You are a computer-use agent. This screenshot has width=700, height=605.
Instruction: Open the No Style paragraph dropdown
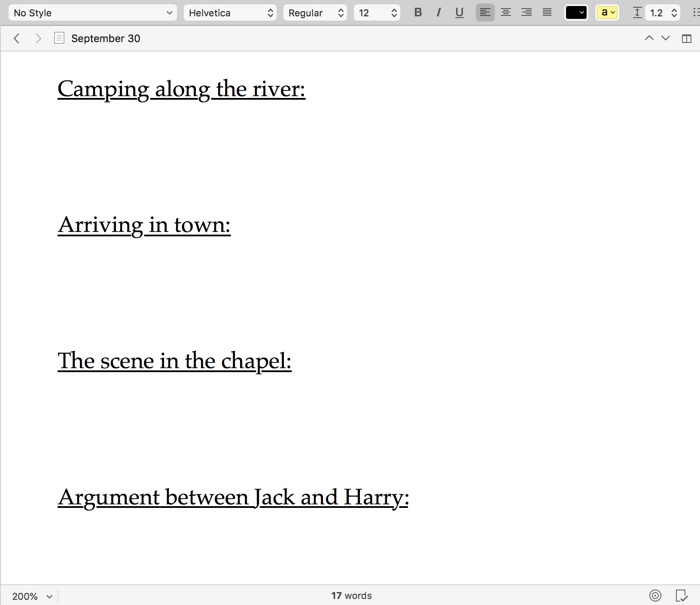(x=92, y=12)
